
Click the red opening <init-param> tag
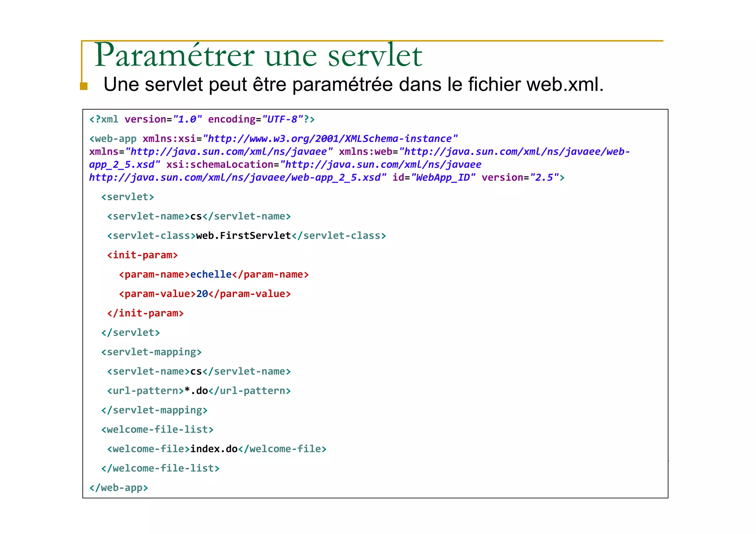point(142,255)
